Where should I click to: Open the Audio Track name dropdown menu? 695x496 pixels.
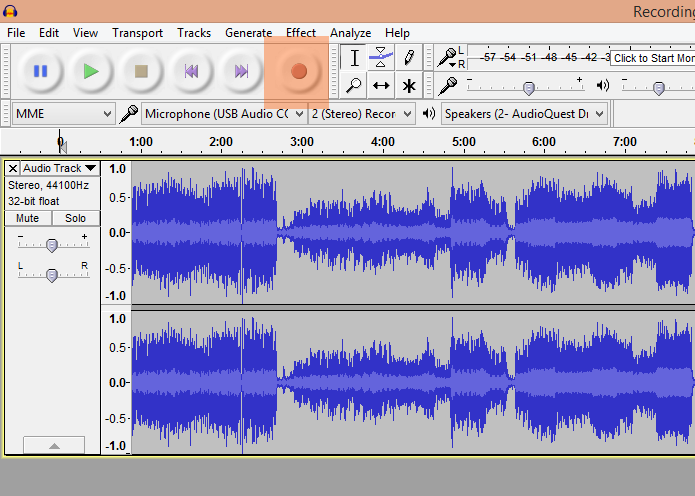(60, 168)
